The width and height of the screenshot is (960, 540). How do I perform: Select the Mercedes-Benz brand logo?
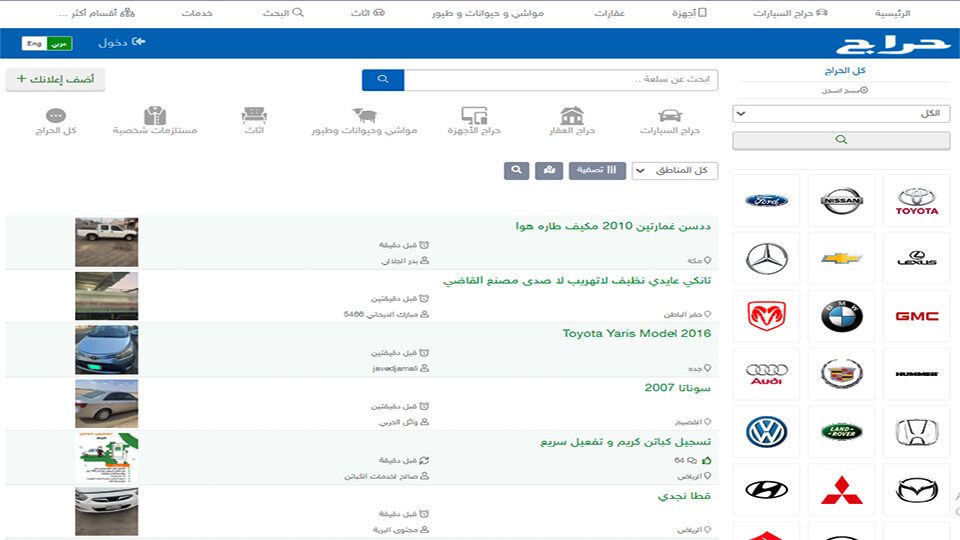click(x=766, y=258)
